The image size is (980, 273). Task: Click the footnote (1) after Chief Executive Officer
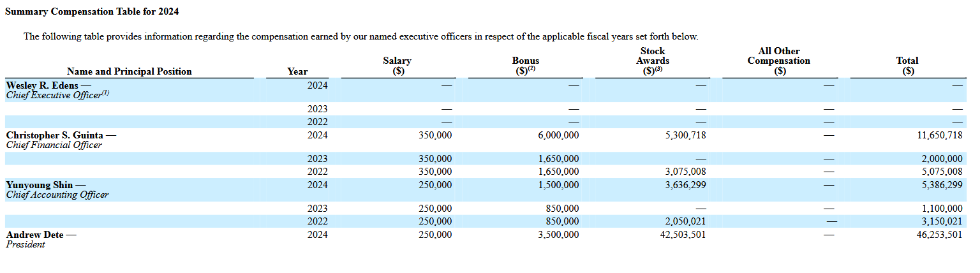tap(106, 93)
